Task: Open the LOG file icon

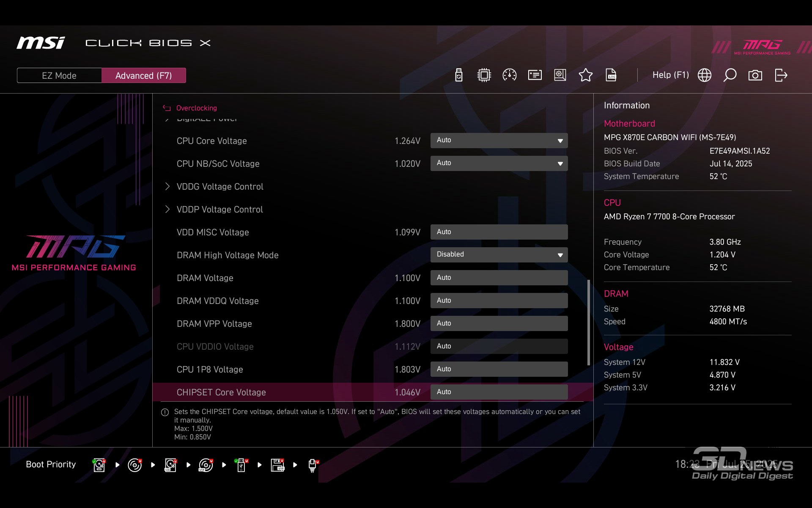Action: (611, 75)
